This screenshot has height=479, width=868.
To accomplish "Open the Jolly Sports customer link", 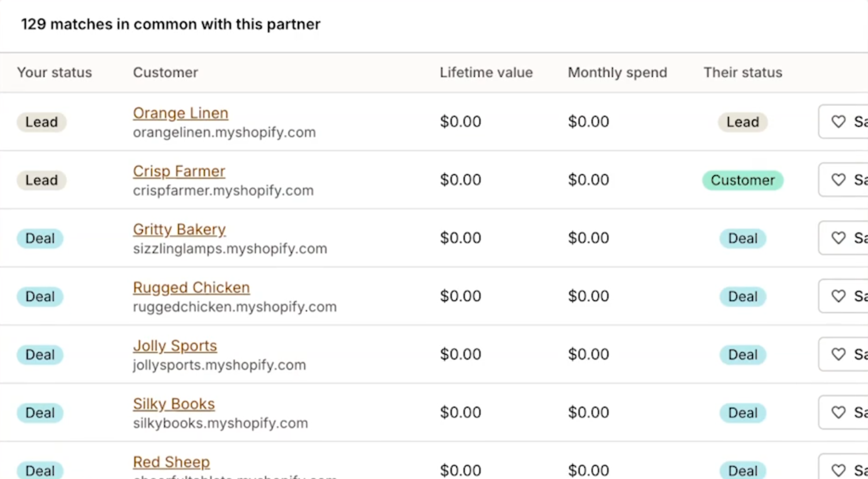I will [x=175, y=346].
